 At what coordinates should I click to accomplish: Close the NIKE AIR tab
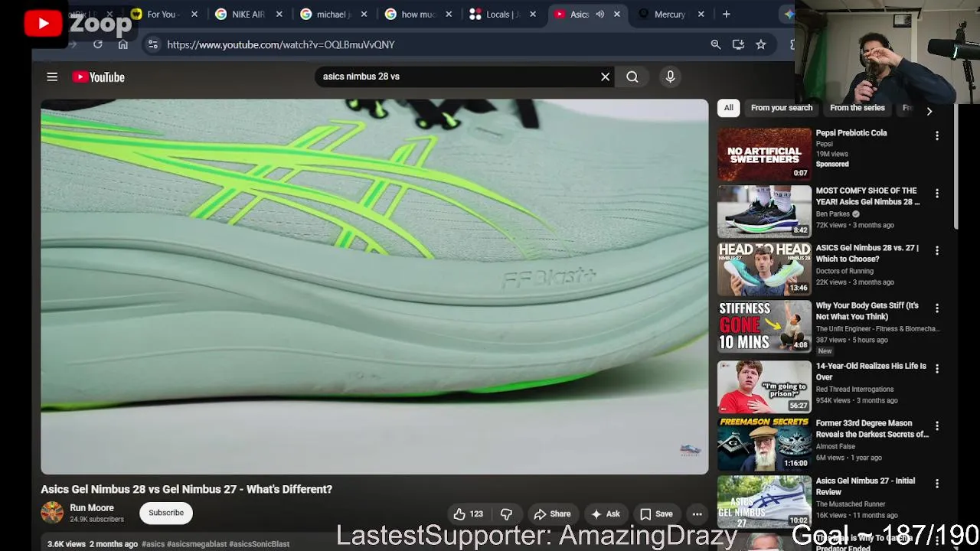point(279,14)
